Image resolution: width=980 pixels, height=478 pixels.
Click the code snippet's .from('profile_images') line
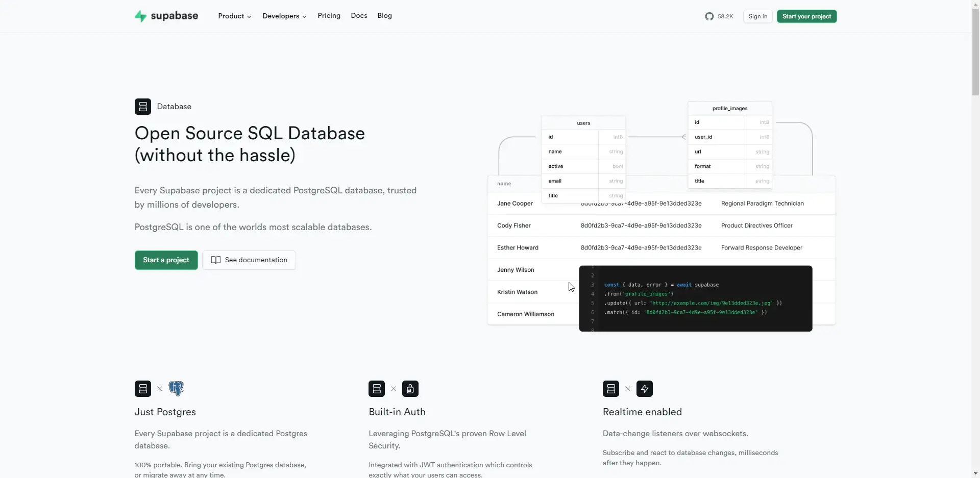(x=639, y=294)
